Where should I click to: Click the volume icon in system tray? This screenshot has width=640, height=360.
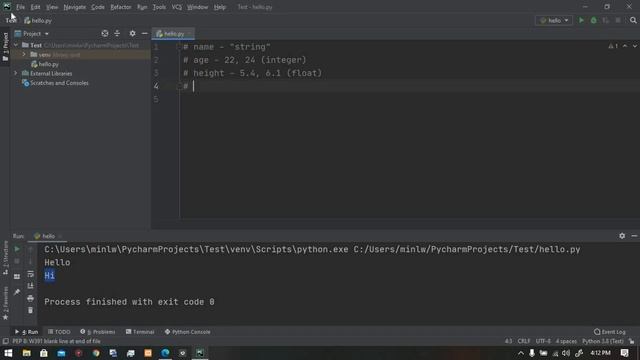[x=566, y=353]
